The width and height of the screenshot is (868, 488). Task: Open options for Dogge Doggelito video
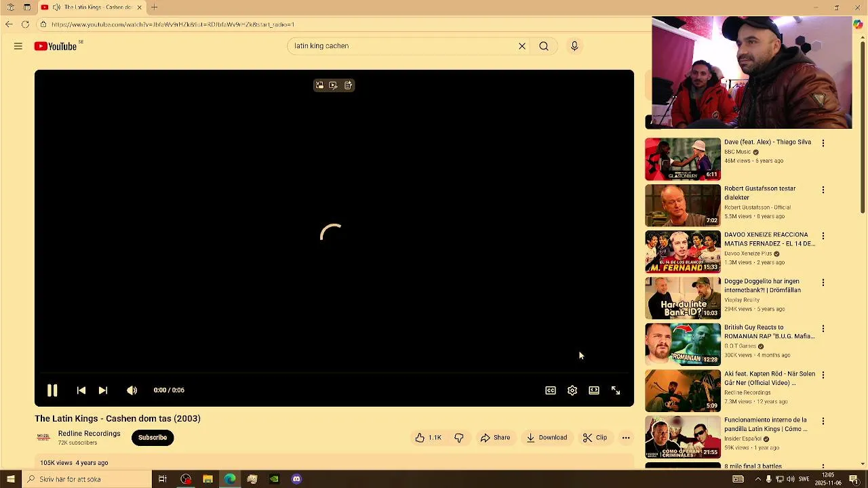tap(823, 283)
